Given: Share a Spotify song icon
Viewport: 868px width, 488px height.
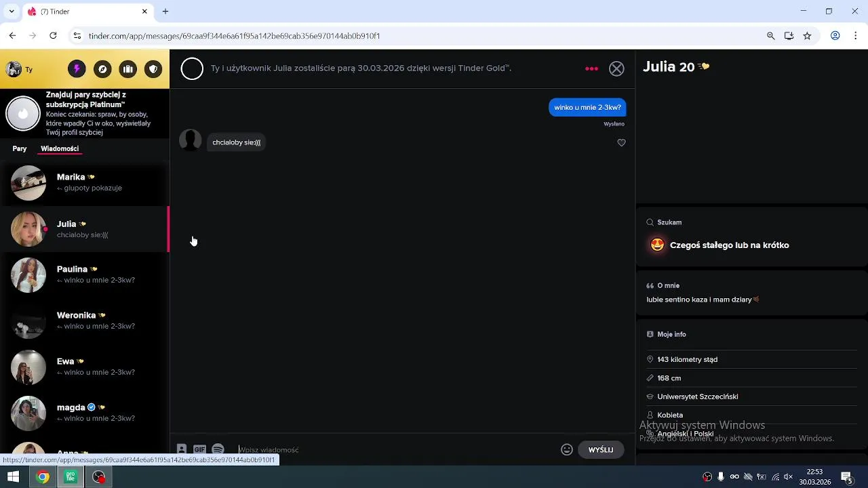Looking at the screenshot, I should tap(218, 449).
